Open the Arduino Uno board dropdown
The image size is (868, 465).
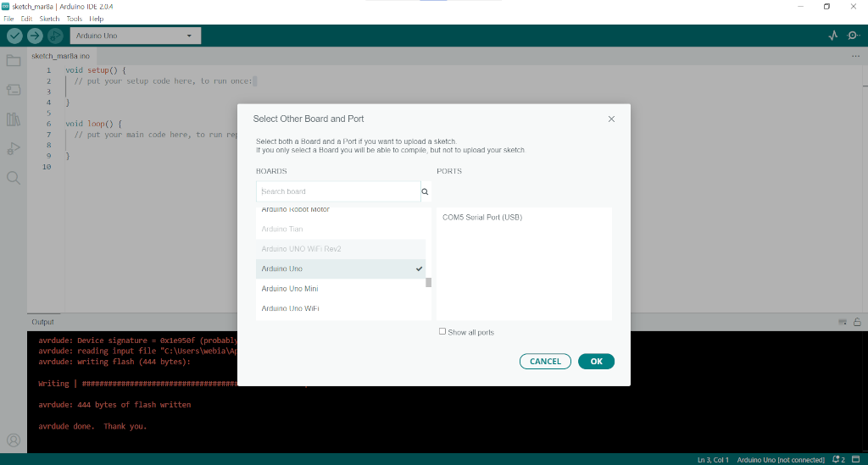click(135, 36)
